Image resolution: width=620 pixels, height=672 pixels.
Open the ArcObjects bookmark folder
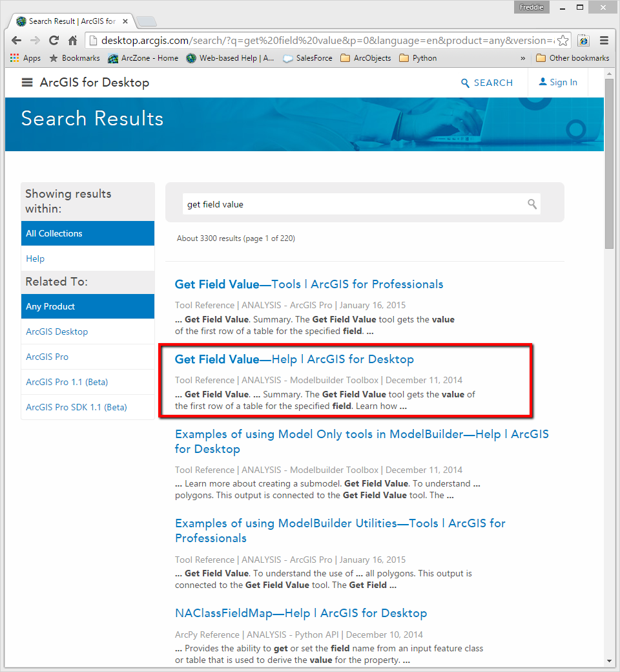tap(366, 58)
